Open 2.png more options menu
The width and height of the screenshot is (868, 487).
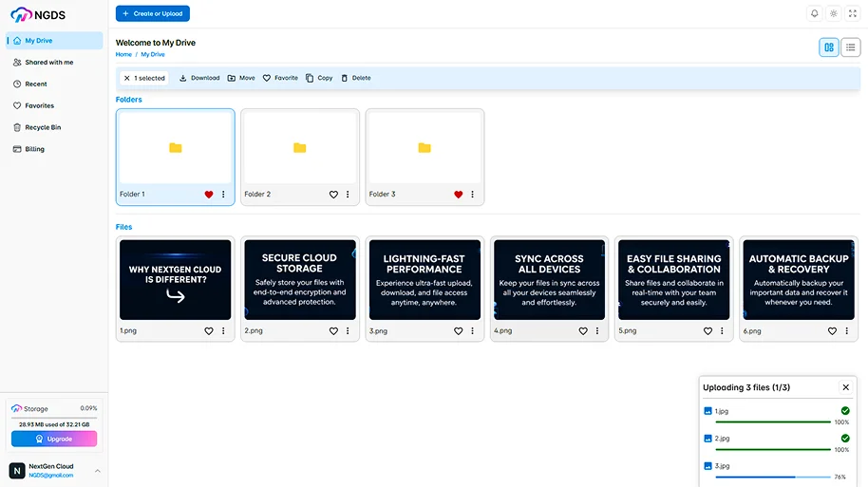pyautogui.click(x=348, y=331)
